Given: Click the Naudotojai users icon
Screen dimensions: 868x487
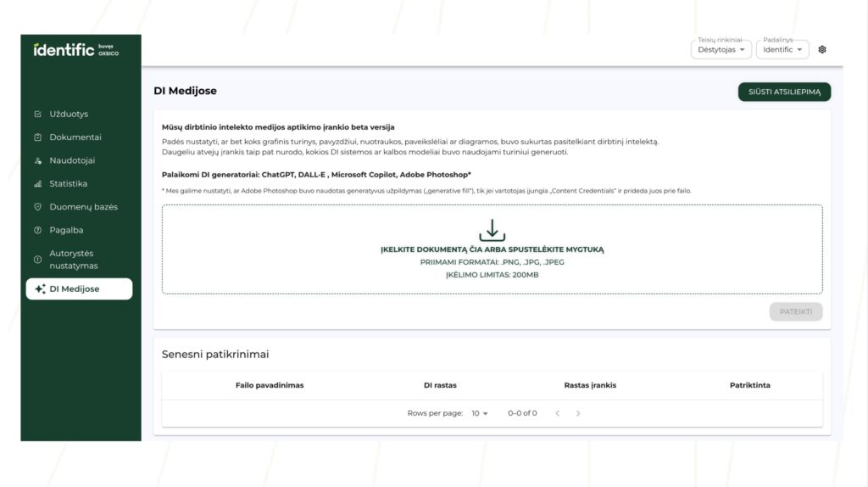Looking at the screenshot, I should click(37, 160).
